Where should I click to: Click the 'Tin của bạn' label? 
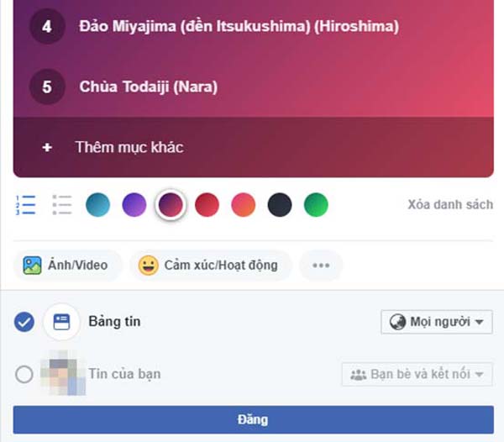tap(124, 374)
